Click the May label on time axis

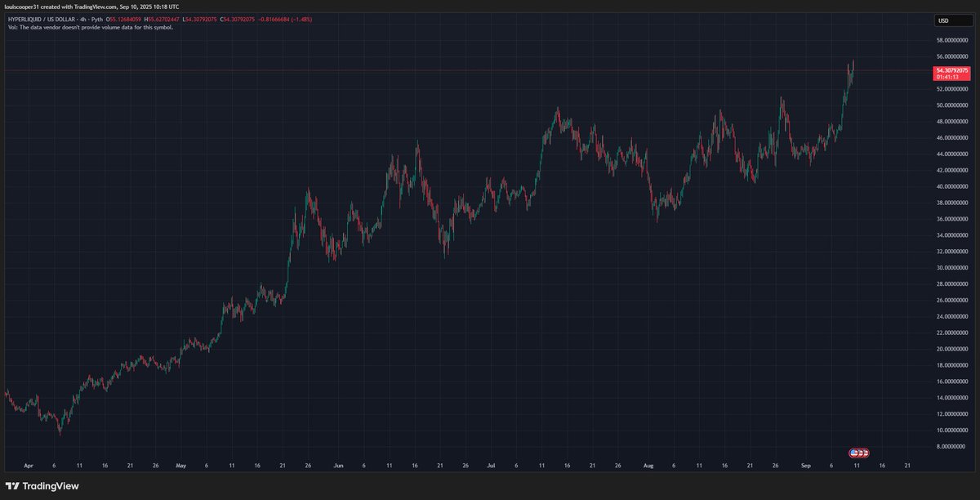(x=180, y=466)
